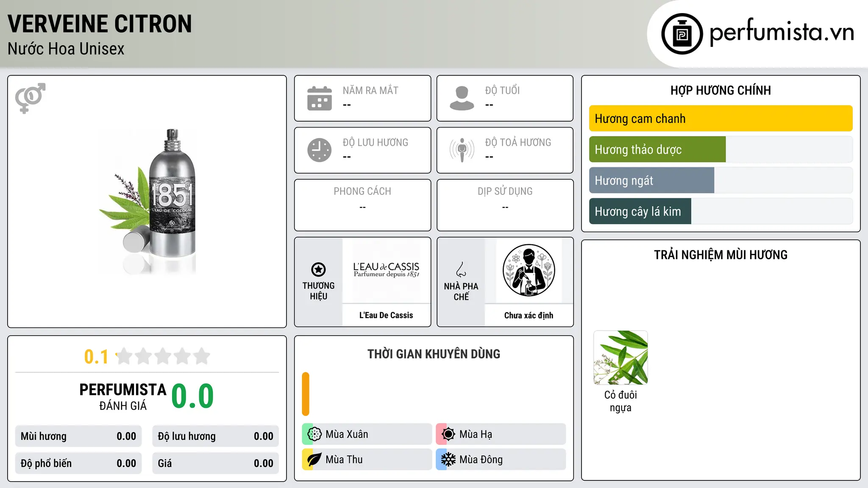Click the THỜI GIAN KHUYÊN DÙNG heading
868x488 pixels.
[x=434, y=354]
